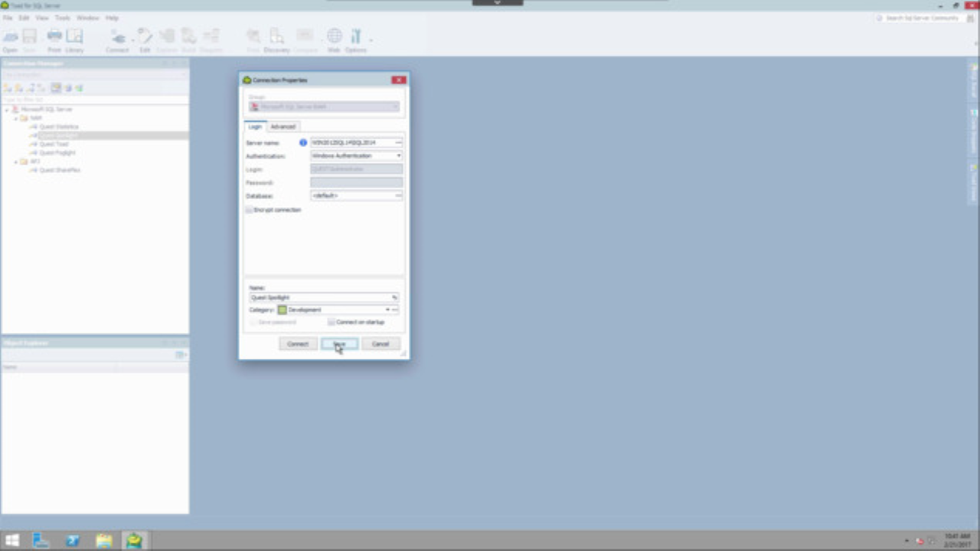Click the Search SQL Server Community box
This screenshot has width=980, height=551.
point(922,18)
